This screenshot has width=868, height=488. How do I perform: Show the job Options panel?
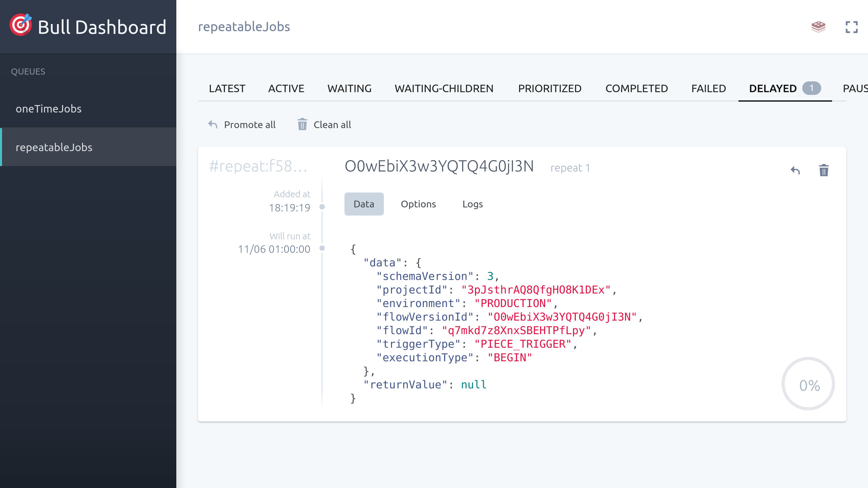point(418,204)
